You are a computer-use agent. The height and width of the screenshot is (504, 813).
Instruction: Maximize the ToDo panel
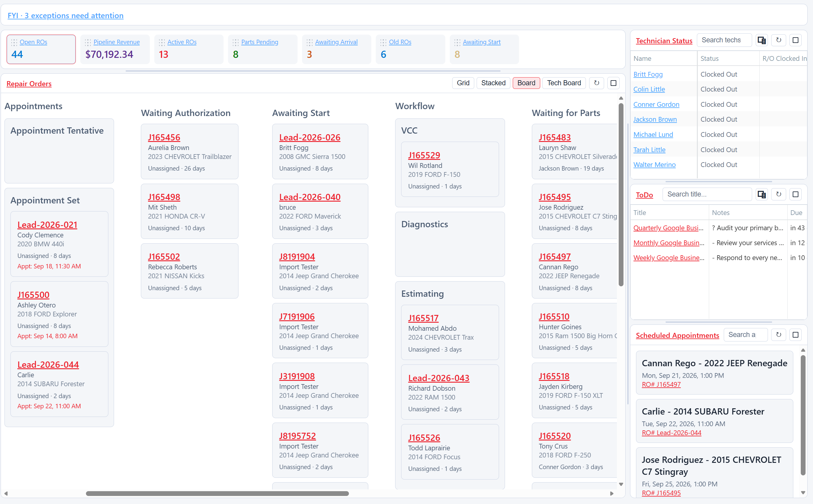click(795, 194)
